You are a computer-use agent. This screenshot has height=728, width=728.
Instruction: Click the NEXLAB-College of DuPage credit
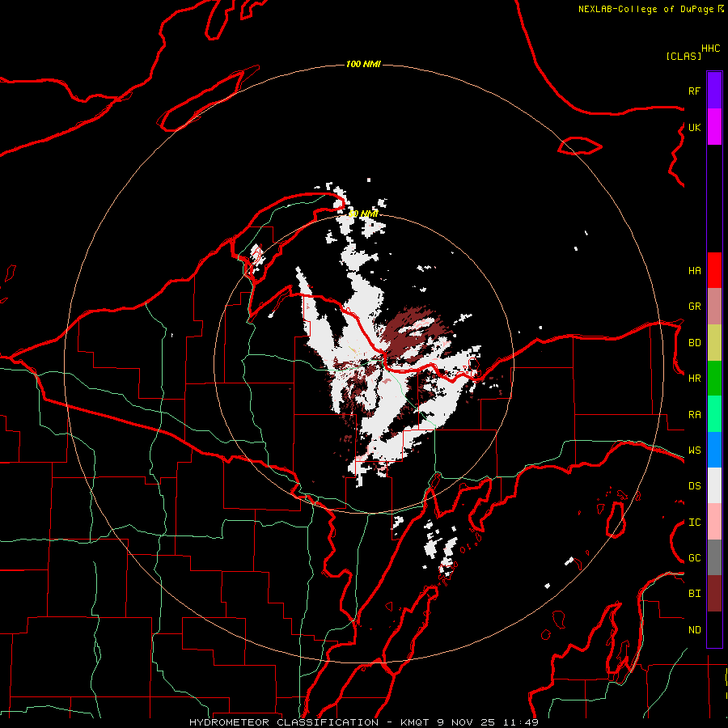click(651, 9)
